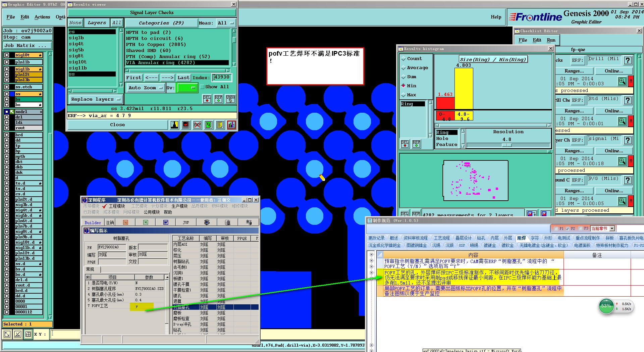
Task: Open the 当前章节 dropdown arrow
Action: click(612, 229)
